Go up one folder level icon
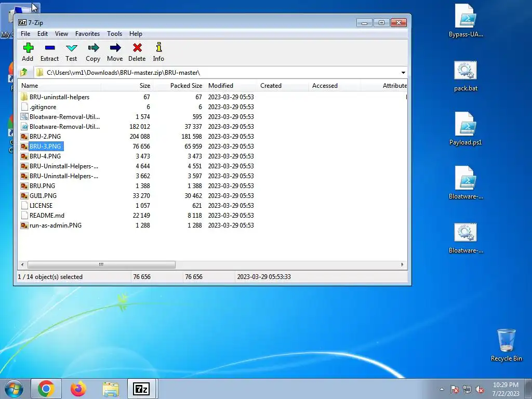The image size is (532, 399). tap(24, 72)
